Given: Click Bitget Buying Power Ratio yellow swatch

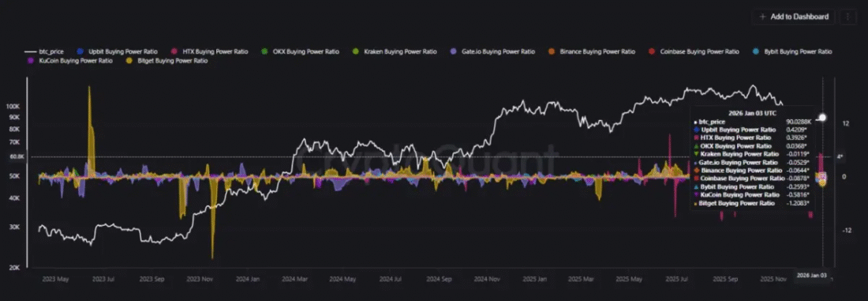Looking at the screenshot, I should (129, 60).
